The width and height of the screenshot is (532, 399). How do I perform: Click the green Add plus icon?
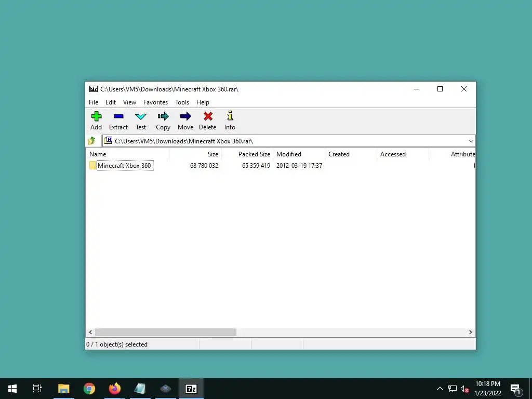(x=96, y=116)
